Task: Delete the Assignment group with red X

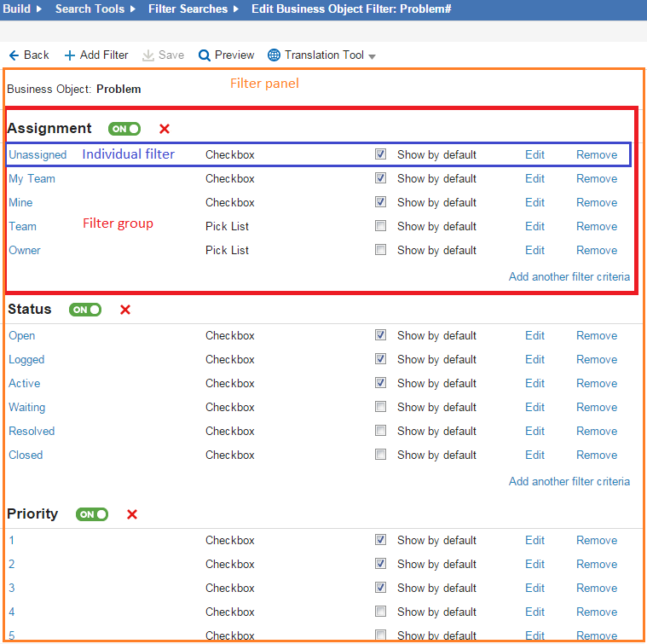Action: click(165, 129)
